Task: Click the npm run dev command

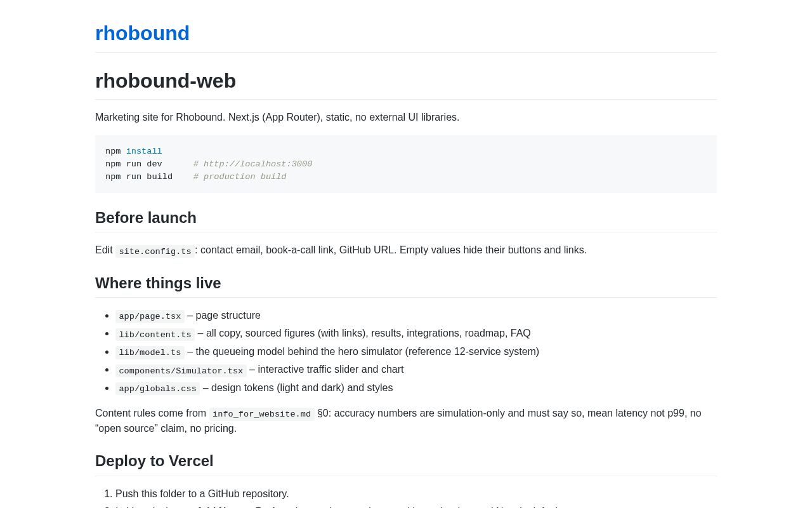Action: tap(134, 164)
